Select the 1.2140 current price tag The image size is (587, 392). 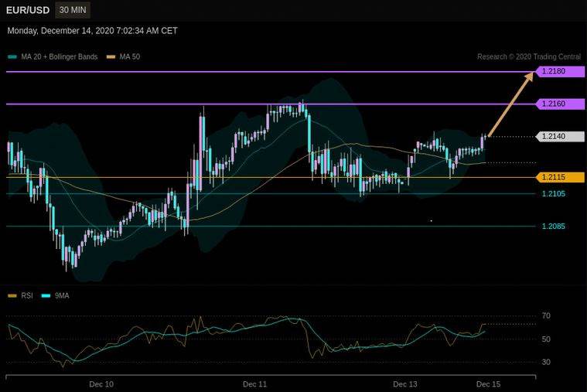[560, 136]
